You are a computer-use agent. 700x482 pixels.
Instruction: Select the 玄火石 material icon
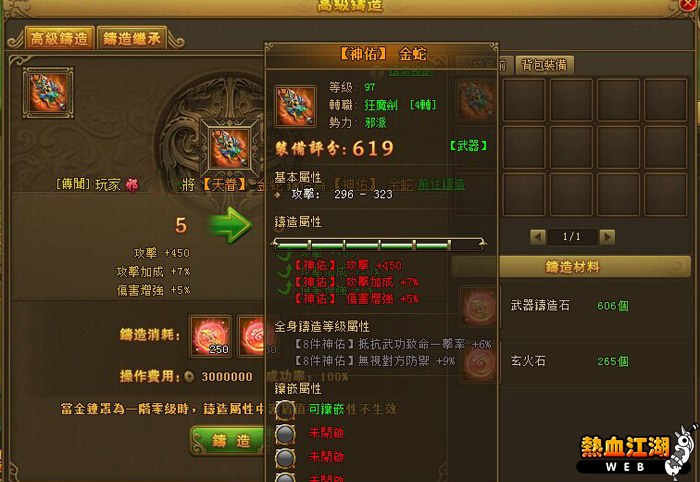pos(479,362)
